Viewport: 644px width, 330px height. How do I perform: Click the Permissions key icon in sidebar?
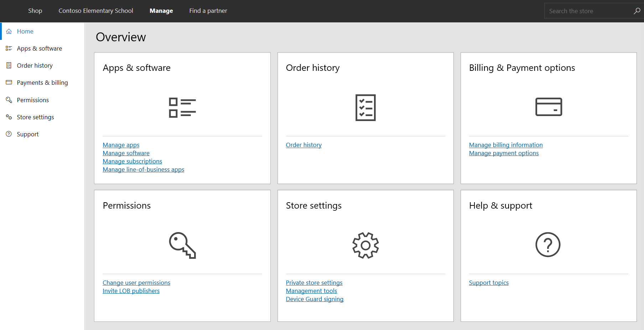point(9,100)
